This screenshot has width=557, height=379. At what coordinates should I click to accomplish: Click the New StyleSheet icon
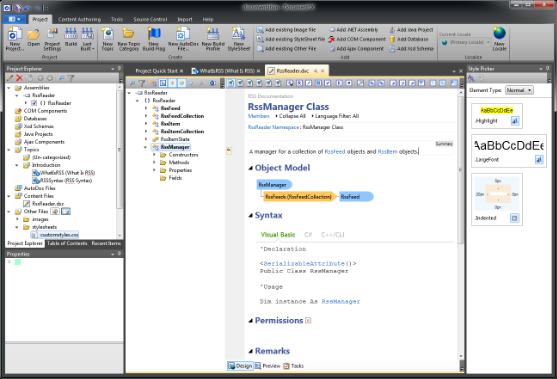239,39
